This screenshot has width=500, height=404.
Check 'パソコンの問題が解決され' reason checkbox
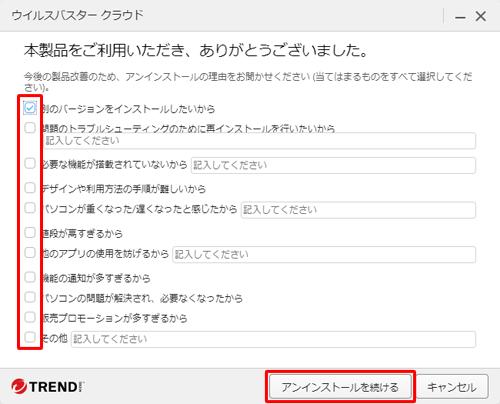click(30, 297)
